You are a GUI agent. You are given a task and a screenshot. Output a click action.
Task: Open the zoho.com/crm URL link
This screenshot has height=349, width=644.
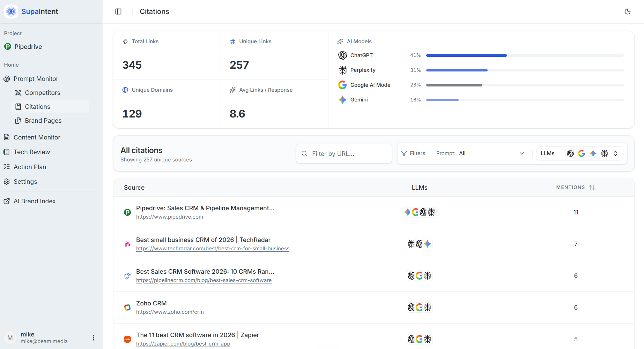(x=170, y=312)
